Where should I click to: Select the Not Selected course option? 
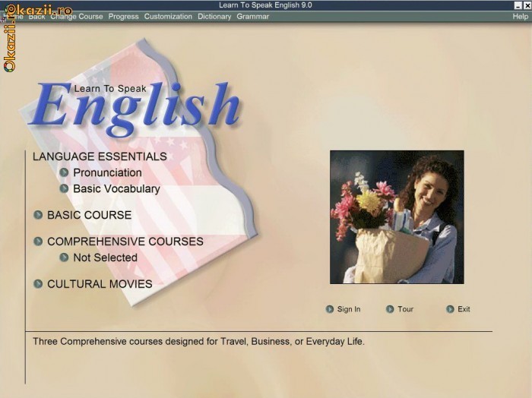click(x=105, y=257)
